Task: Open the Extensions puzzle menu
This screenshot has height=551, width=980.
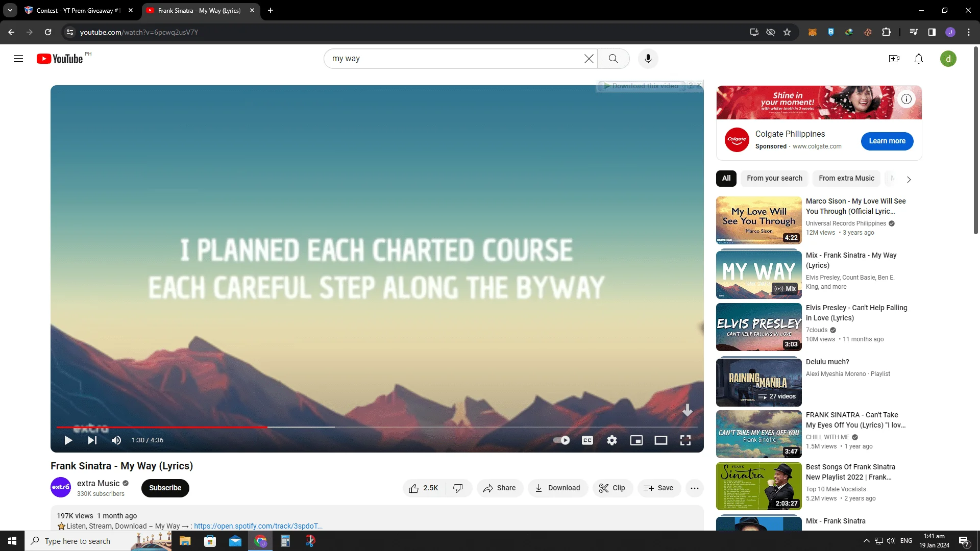Action: coord(887,32)
